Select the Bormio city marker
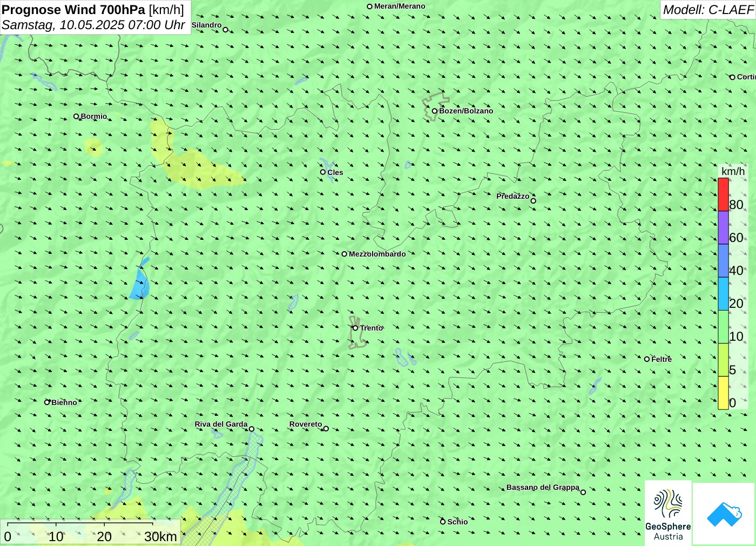Image resolution: width=756 pixels, height=546 pixels. tap(76, 116)
